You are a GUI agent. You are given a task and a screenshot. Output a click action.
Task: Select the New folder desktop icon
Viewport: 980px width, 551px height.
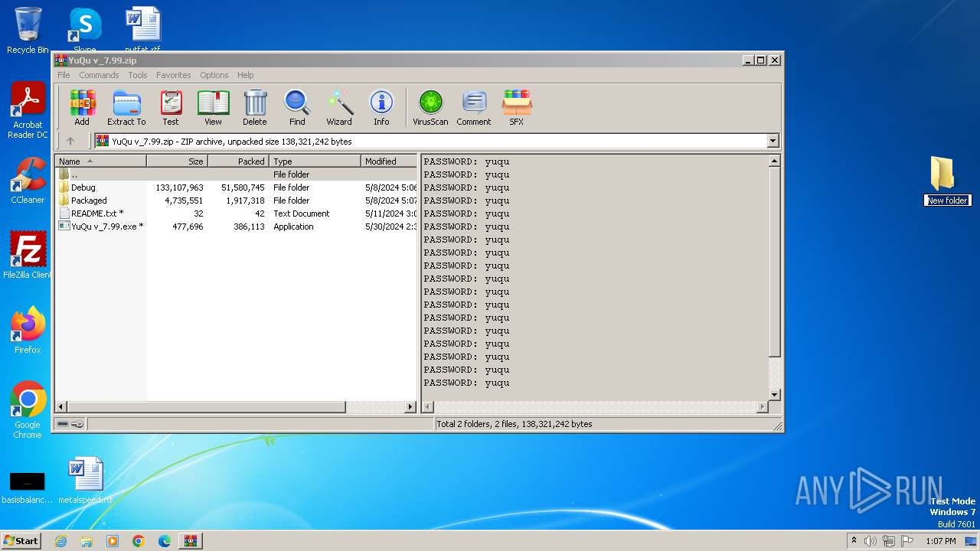(x=947, y=181)
